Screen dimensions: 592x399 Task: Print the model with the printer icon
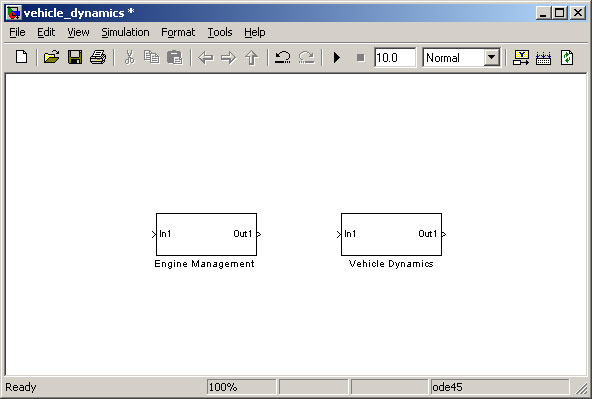[x=98, y=57]
